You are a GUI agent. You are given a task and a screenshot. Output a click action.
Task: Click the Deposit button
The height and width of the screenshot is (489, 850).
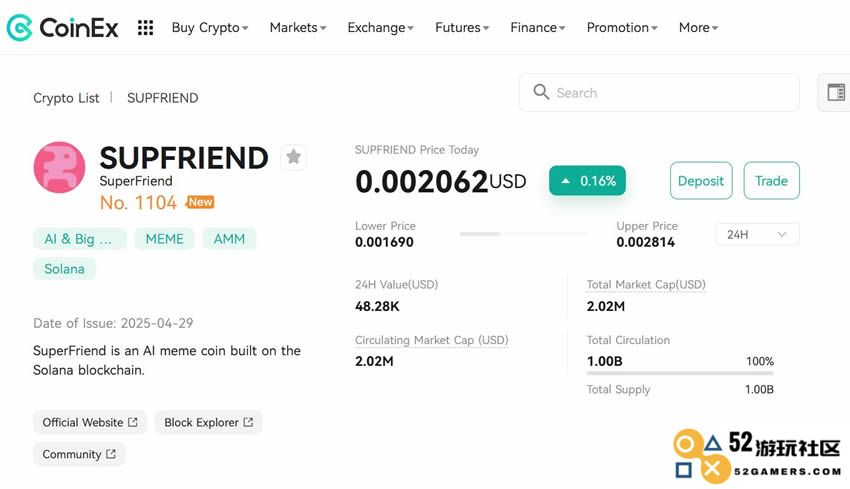pos(701,181)
